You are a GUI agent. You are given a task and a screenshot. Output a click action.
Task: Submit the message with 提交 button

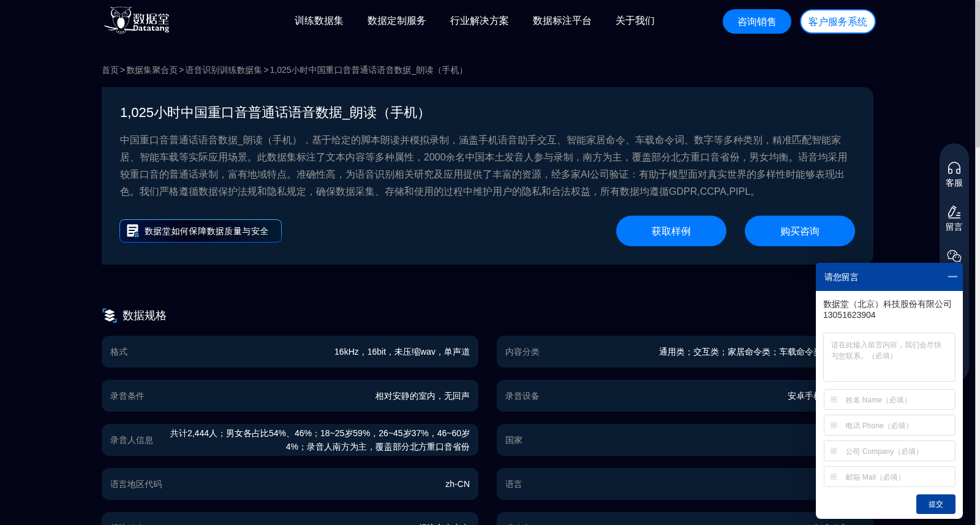[x=935, y=504]
